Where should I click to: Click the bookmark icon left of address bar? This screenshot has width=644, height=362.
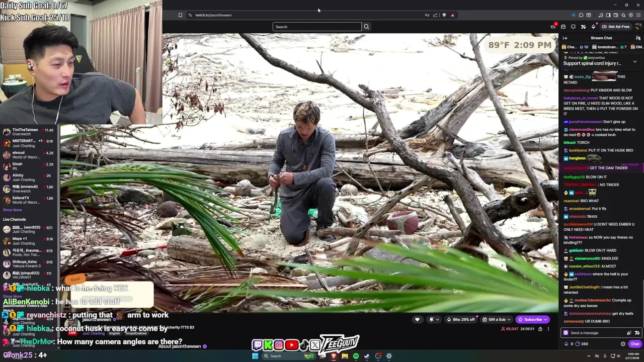pyautogui.click(x=180, y=15)
